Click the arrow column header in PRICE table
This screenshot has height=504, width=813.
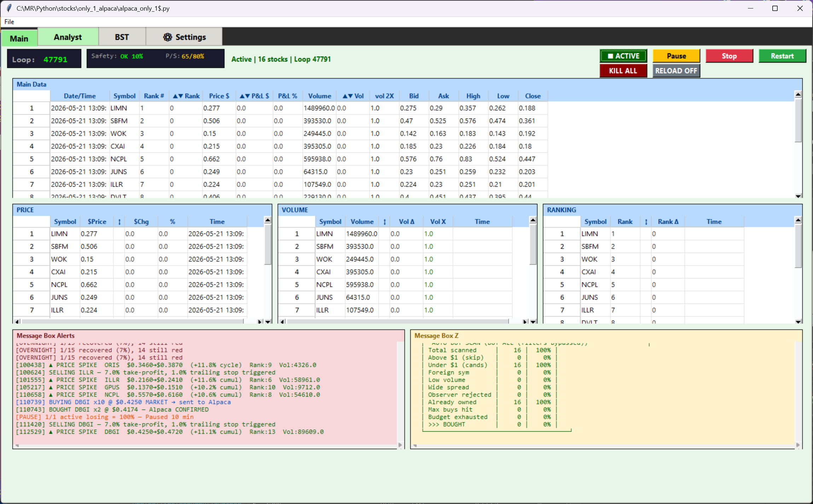(x=119, y=222)
